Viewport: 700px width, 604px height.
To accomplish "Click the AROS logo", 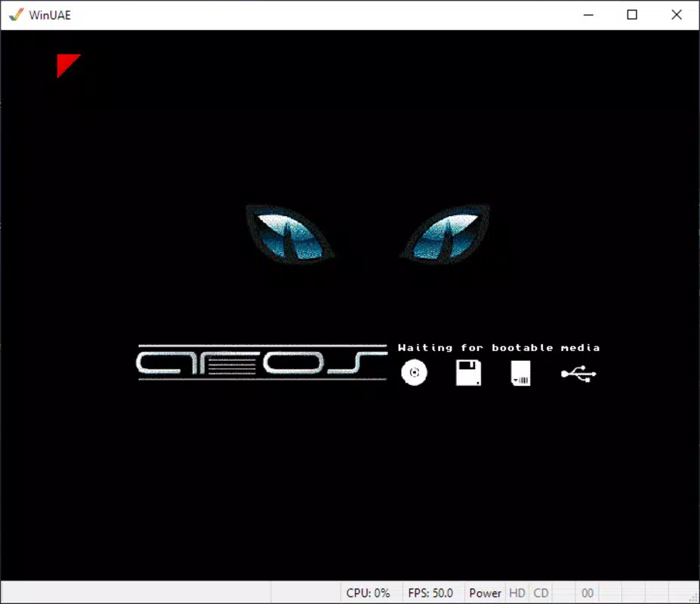I will tap(261, 362).
